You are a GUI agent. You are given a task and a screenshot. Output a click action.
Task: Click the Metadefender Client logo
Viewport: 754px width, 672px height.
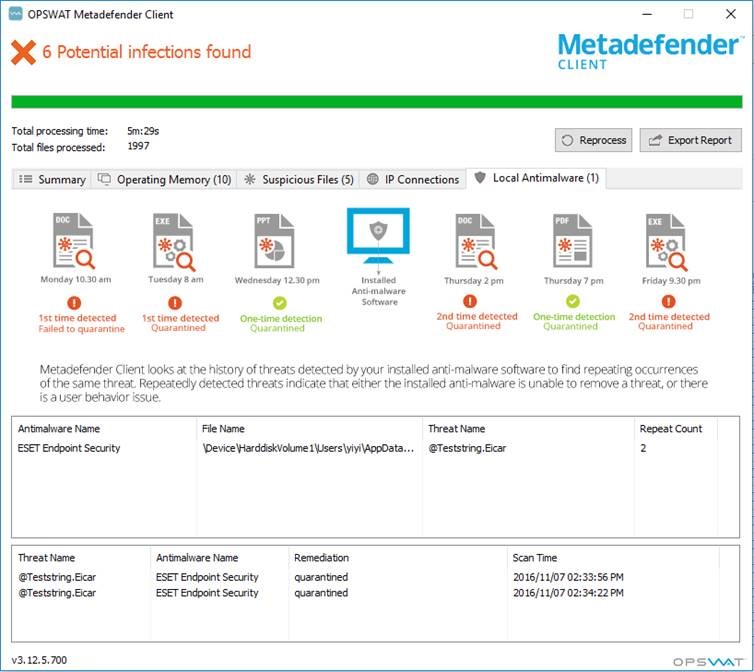point(650,51)
